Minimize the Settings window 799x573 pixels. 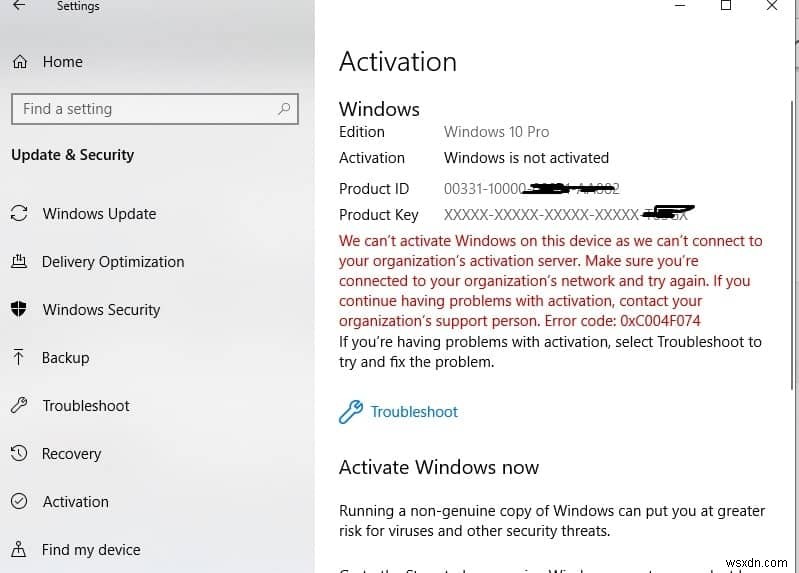pyautogui.click(x=680, y=6)
